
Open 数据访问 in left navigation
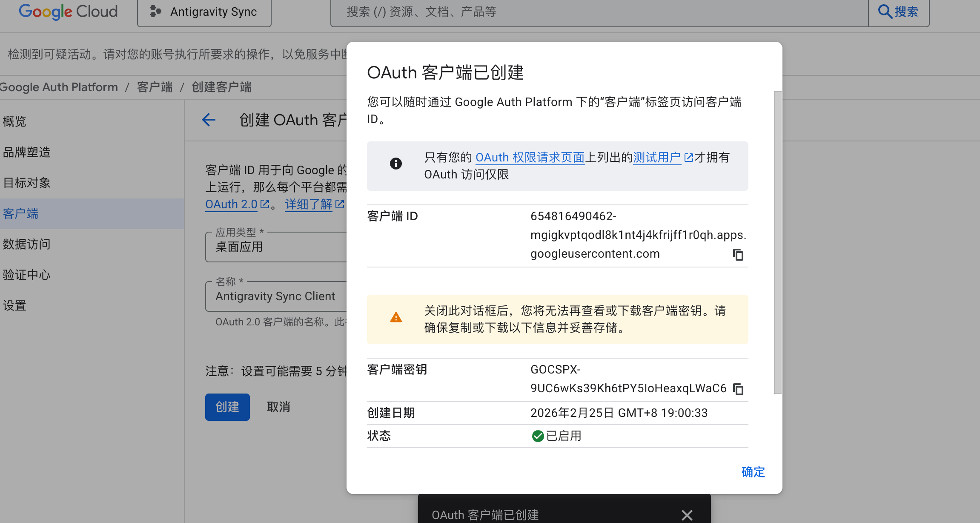(26, 244)
